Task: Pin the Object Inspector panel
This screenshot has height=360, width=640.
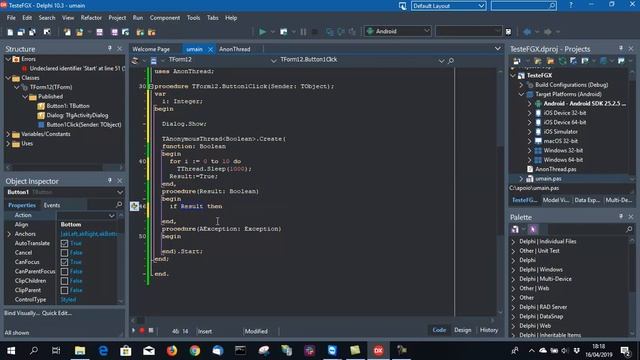Action: click(109, 180)
